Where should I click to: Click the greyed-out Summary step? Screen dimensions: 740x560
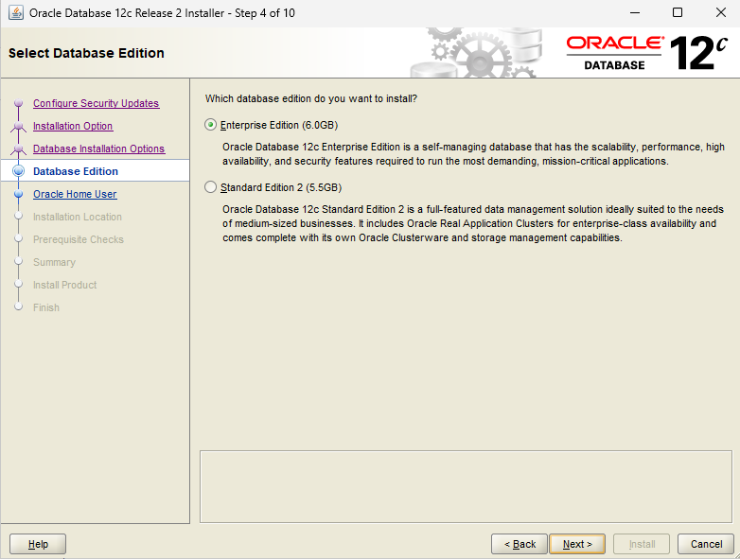54,262
